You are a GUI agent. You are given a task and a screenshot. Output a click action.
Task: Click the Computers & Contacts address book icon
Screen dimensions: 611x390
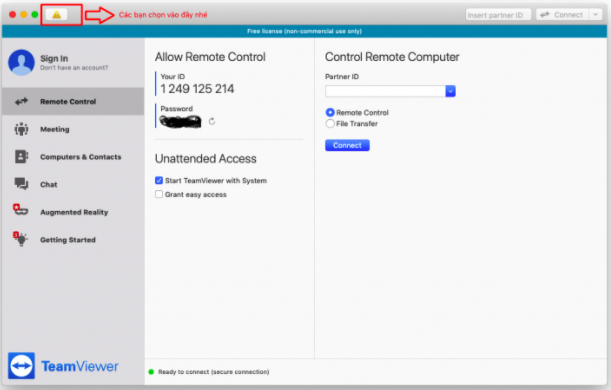tap(21, 157)
